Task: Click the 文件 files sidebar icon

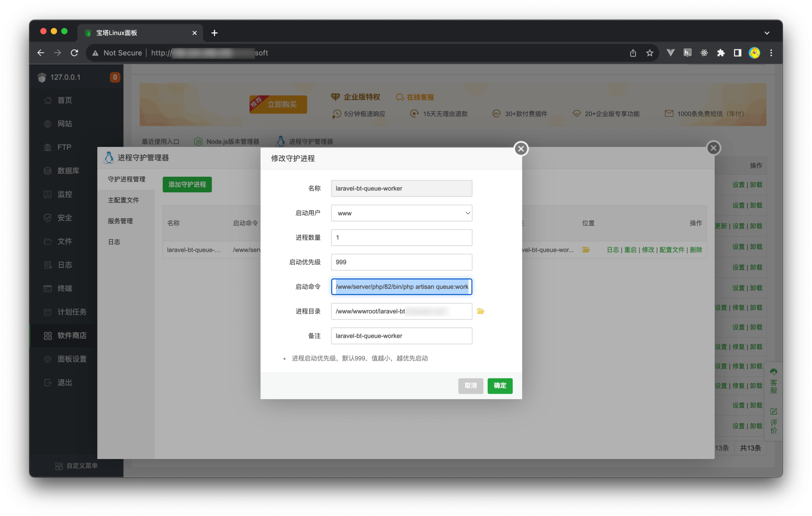Action: tap(47, 242)
